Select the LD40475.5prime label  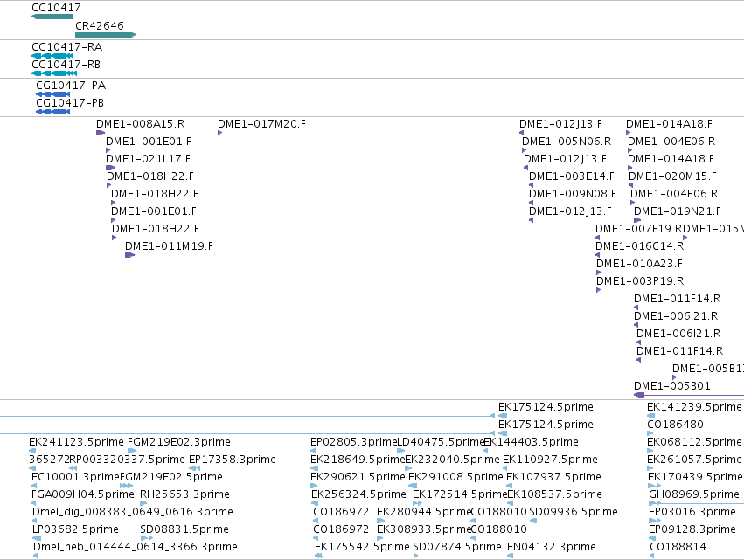pyautogui.click(x=441, y=442)
